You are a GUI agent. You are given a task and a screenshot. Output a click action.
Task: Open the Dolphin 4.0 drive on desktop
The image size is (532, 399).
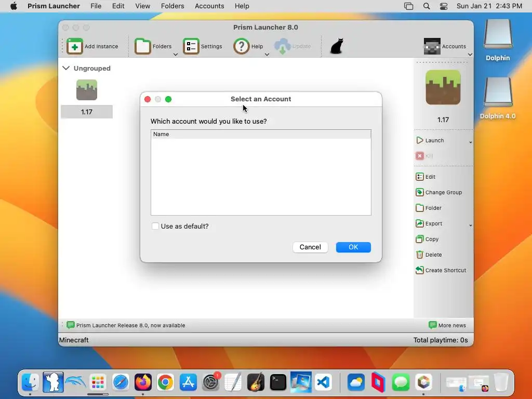point(498,98)
